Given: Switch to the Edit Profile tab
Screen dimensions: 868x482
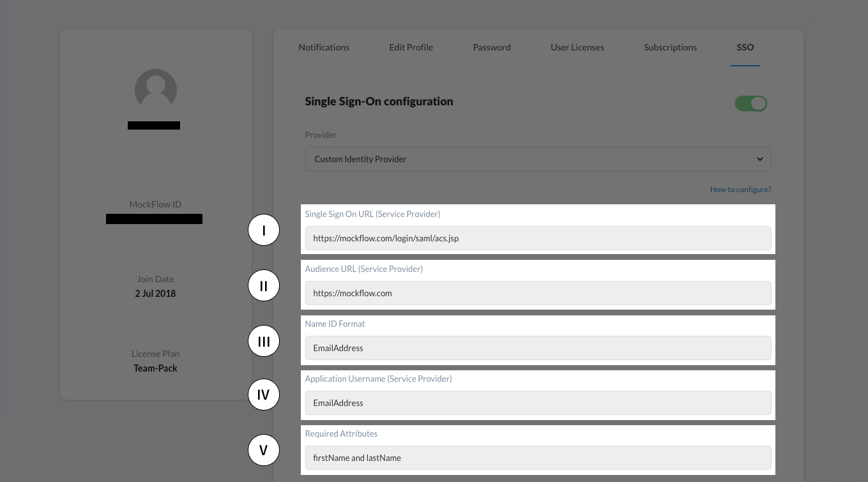Looking at the screenshot, I should [411, 47].
